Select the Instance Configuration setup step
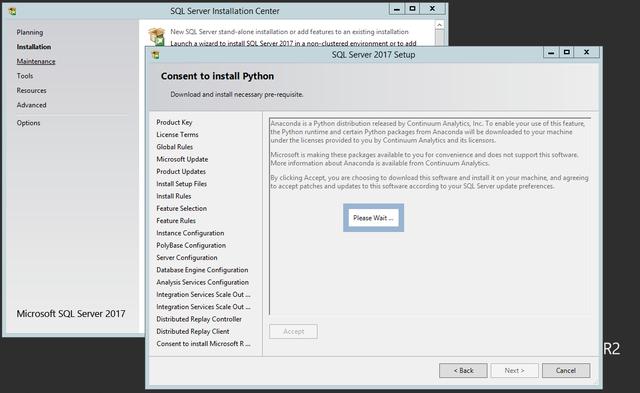640x393 pixels. [x=190, y=233]
